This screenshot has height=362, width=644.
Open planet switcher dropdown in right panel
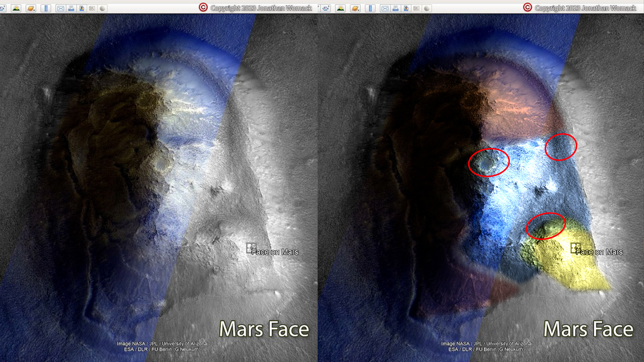[x=355, y=8]
